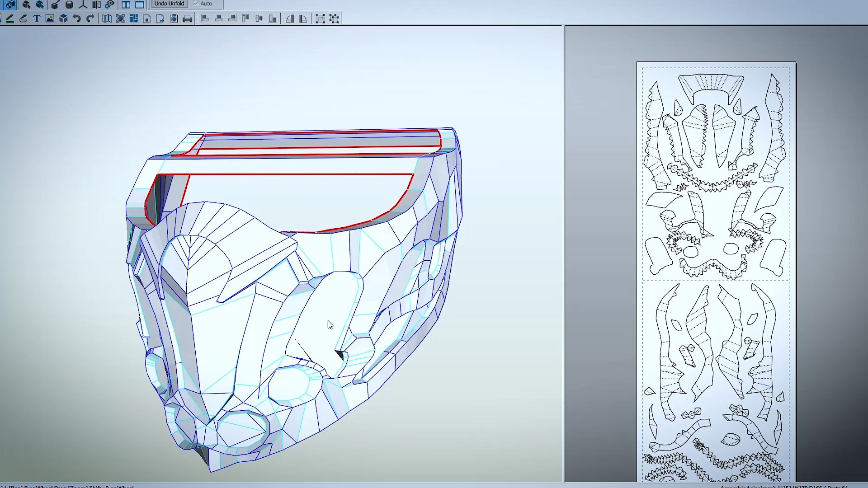Align selected parts to horizontal center

coord(219,19)
